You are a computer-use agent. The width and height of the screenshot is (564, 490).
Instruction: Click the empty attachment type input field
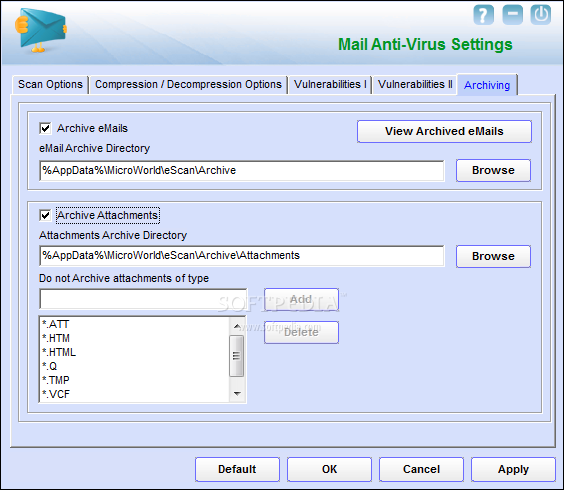[143, 299]
